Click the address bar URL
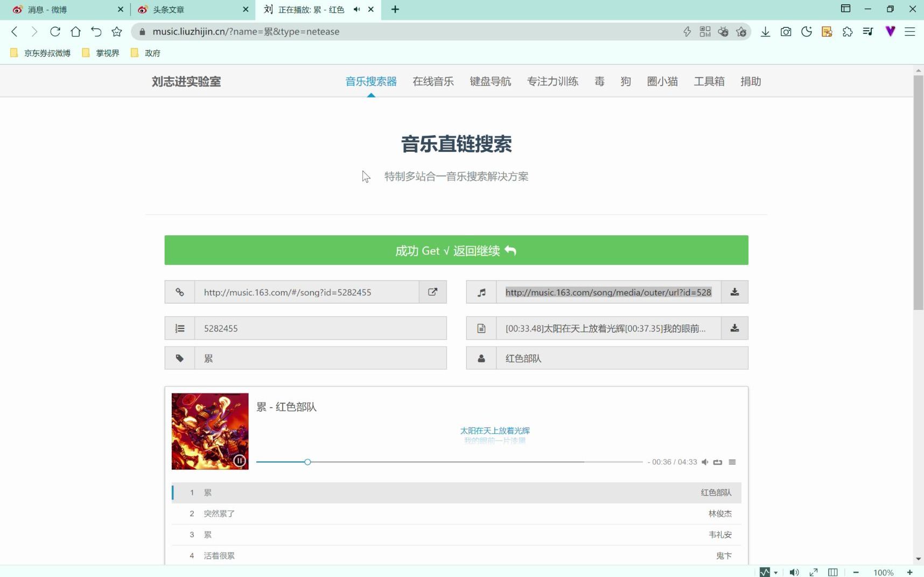The height and width of the screenshot is (577, 924). click(246, 32)
